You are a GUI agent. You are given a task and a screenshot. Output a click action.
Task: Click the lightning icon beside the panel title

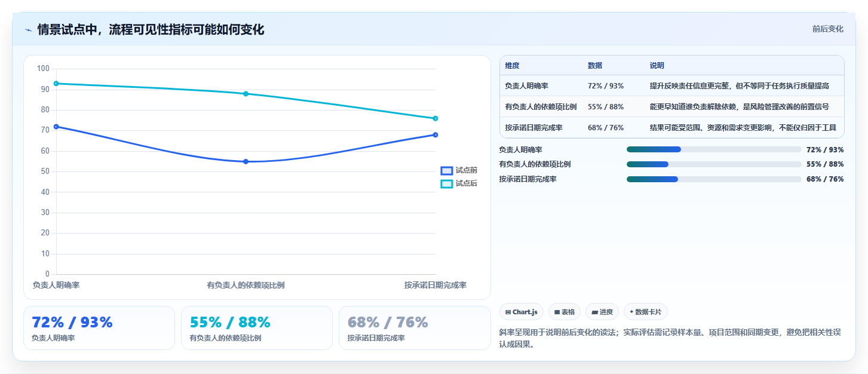(x=28, y=30)
